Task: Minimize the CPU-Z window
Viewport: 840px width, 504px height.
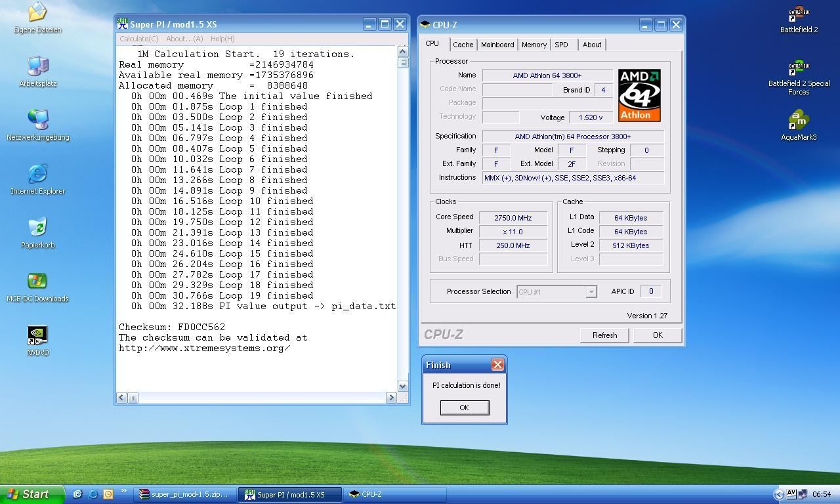Action: click(646, 25)
